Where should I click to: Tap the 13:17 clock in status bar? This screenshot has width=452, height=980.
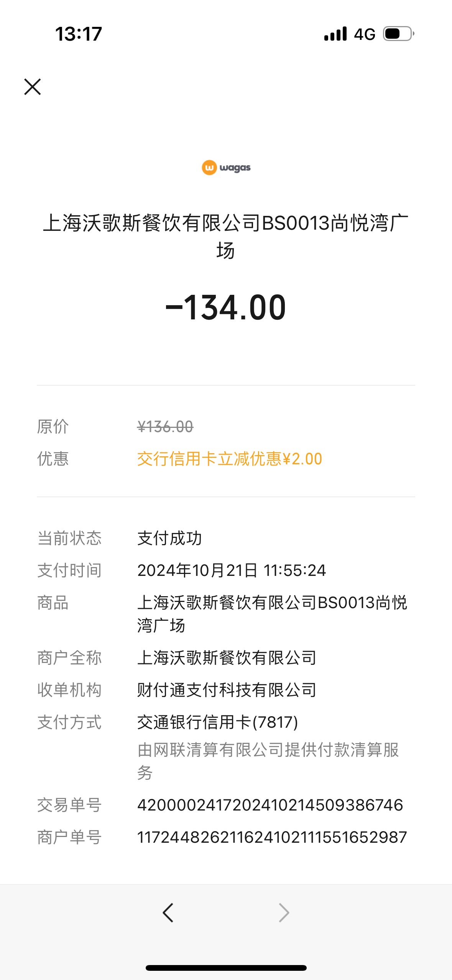click(x=79, y=34)
